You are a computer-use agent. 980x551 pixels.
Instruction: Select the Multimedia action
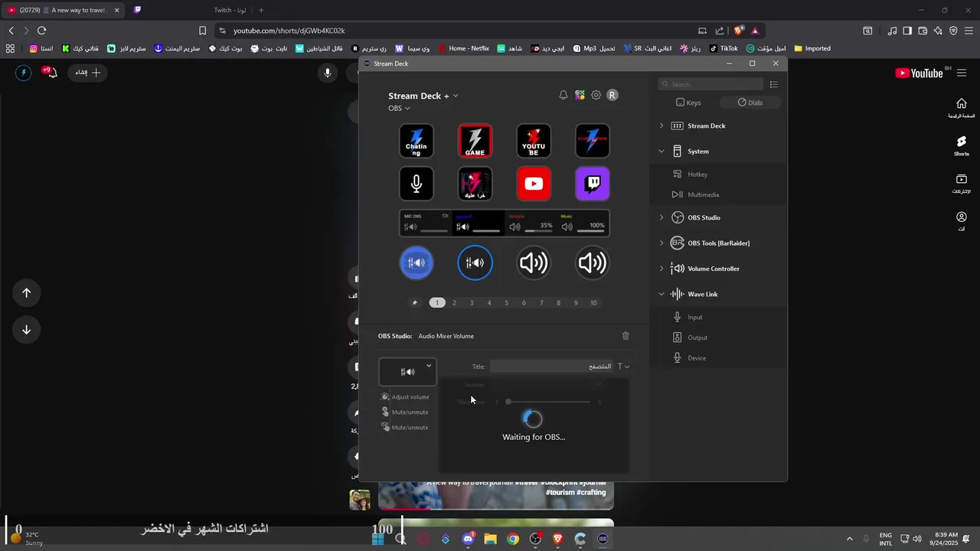[718, 194]
